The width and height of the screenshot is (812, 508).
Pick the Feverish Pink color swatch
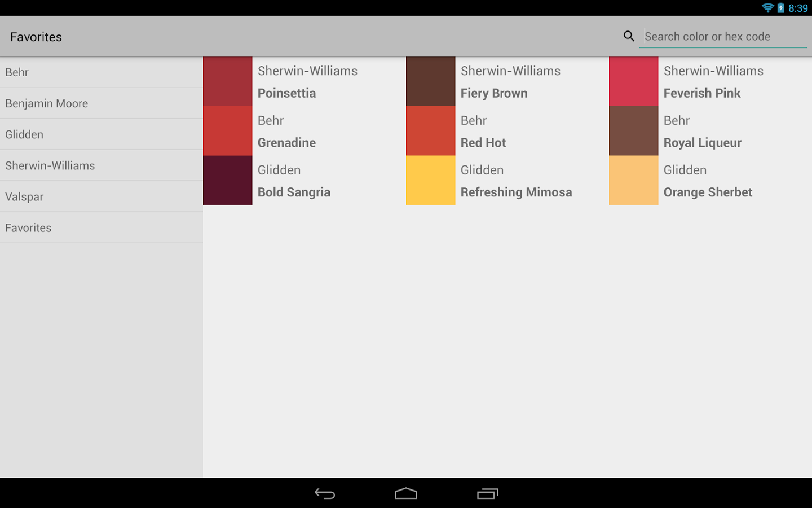pyautogui.click(x=634, y=81)
